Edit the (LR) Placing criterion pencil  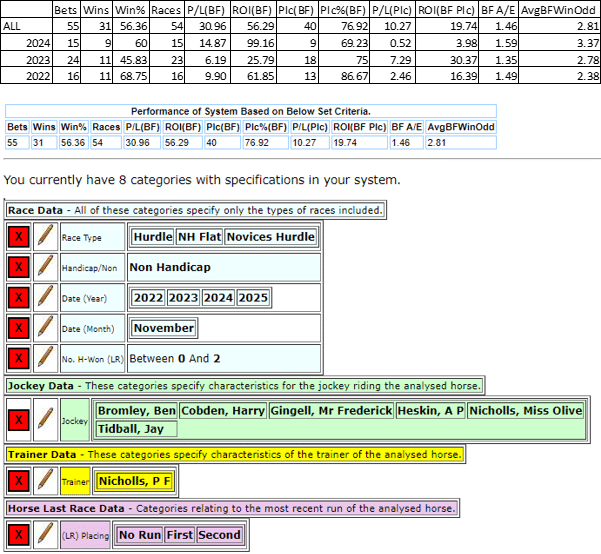(x=45, y=535)
